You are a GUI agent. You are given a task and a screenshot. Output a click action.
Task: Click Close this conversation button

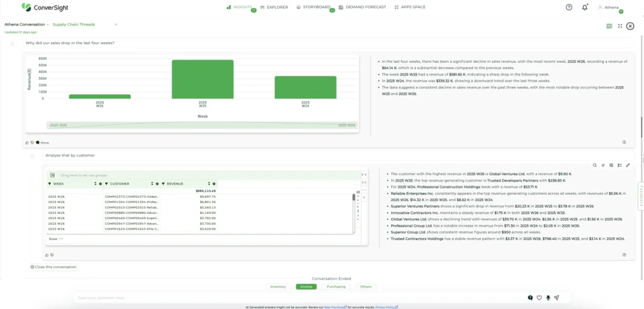coord(53,267)
